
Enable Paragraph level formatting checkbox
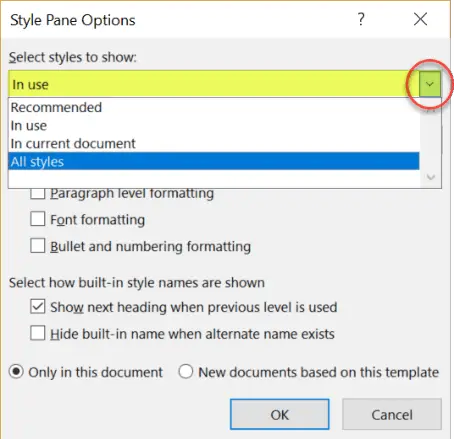click(38, 194)
